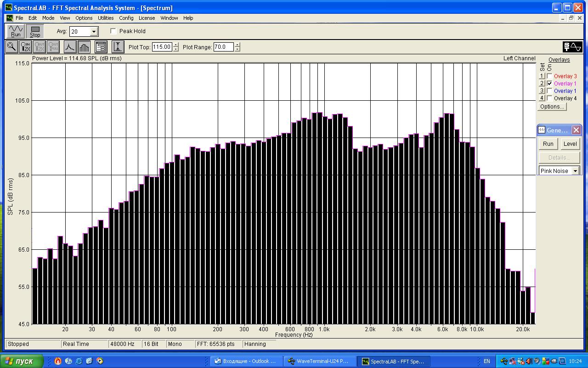588x368 pixels.
Task: Click the generator window title icon
Action: click(x=542, y=130)
